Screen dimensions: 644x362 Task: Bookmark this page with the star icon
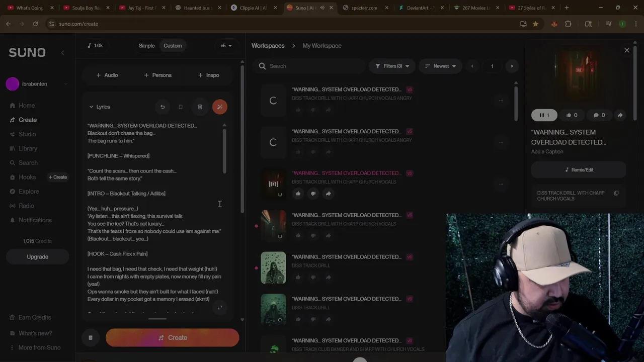[535, 24]
